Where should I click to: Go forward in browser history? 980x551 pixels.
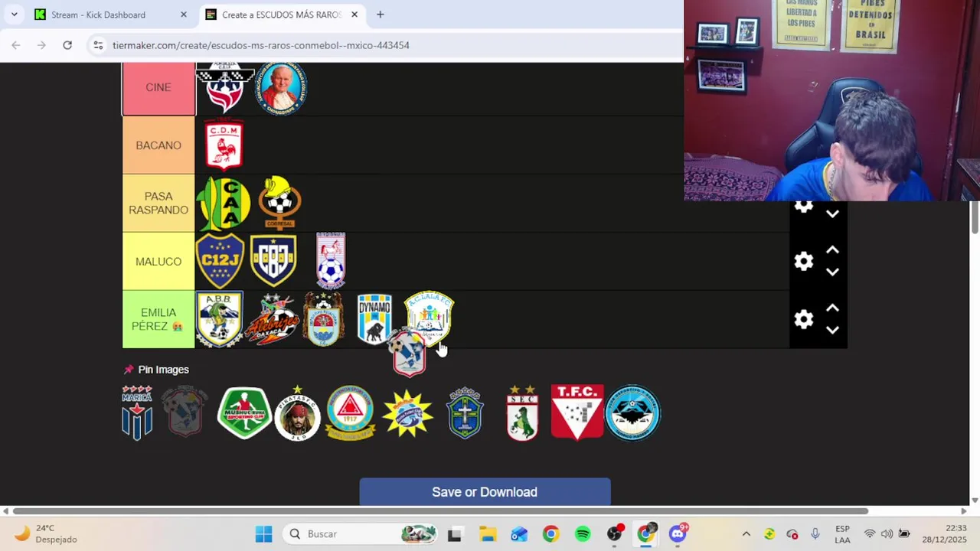click(x=41, y=45)
